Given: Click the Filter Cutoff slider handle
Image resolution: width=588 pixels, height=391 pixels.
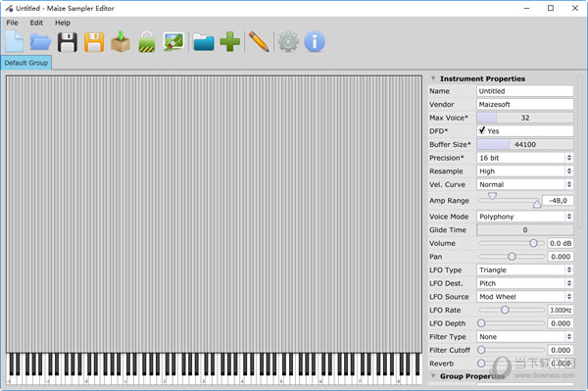Looking at the screenshot, I should (481, 350).
